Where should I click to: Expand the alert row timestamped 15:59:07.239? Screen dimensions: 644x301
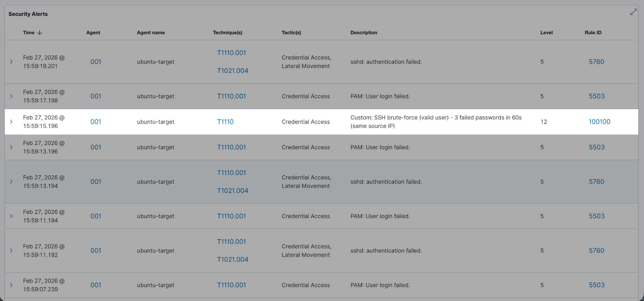tap(11, 285)
